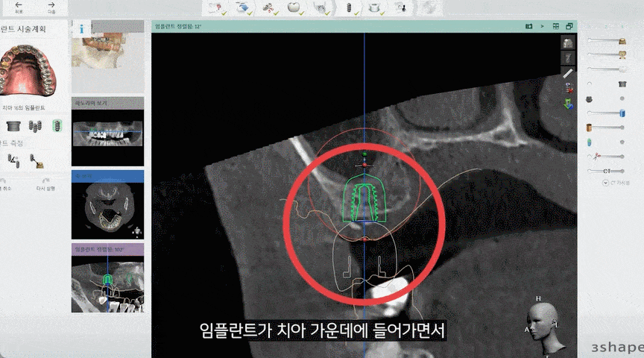644x358 pixels.
Task: Open the blue arrow data preparation step
Action: (244, 8)
